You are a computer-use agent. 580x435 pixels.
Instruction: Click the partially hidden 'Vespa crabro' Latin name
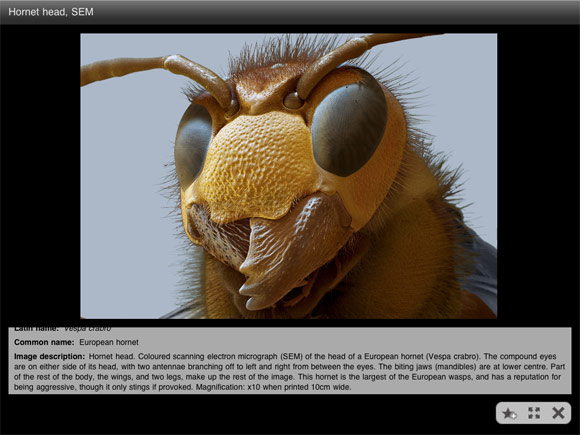88,329
